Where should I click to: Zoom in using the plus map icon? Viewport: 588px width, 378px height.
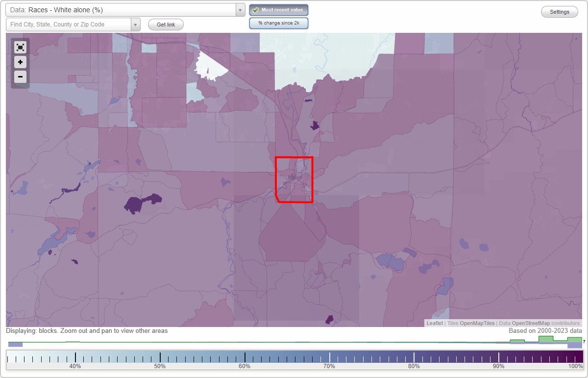(20, 62)
